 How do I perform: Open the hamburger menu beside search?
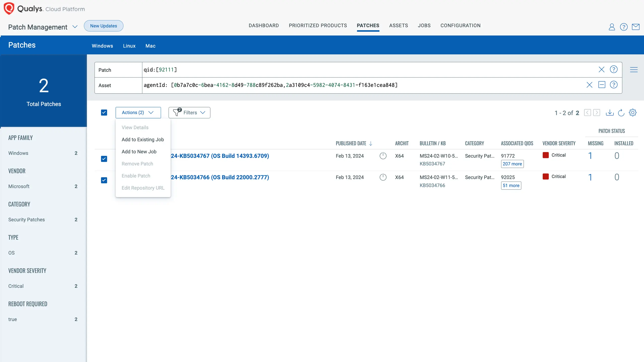[x=634, y=70]
